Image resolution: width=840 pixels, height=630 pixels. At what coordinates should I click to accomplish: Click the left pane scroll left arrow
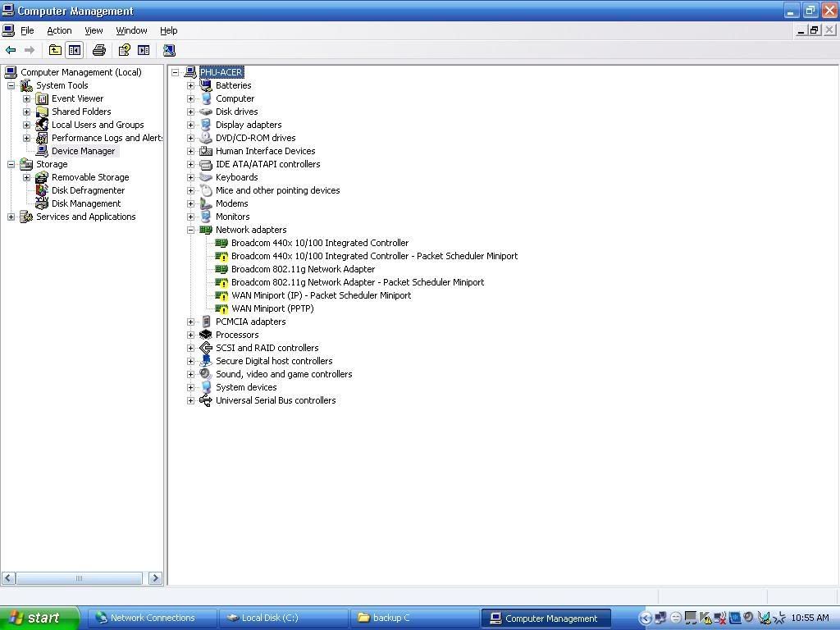click(8, 578)
